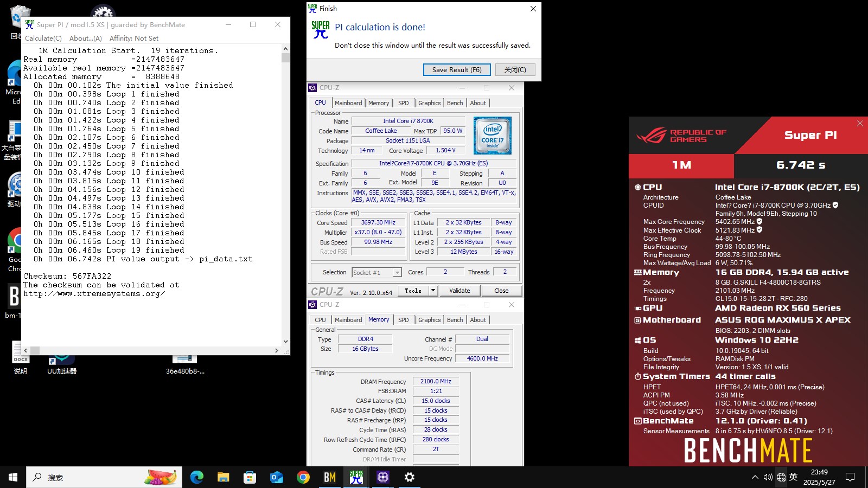Close the BenchMate Super PI result panel

pyautogui.click(x=860, y=124)
